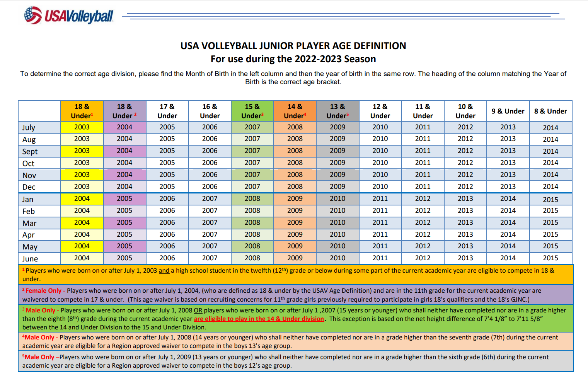Select the 2005 cell in the May row
Image resolution: width=588 pixels, height=380 pixels.
tap(124, 246)
